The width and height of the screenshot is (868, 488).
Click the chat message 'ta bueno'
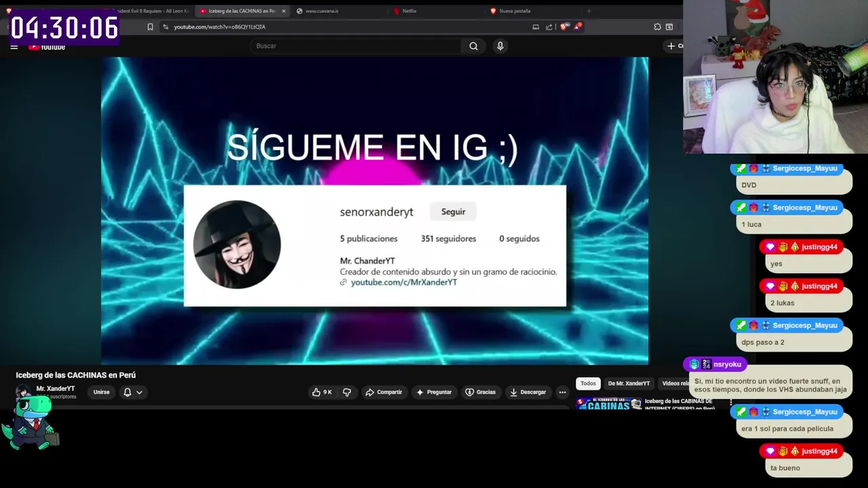tap(807, 468)
